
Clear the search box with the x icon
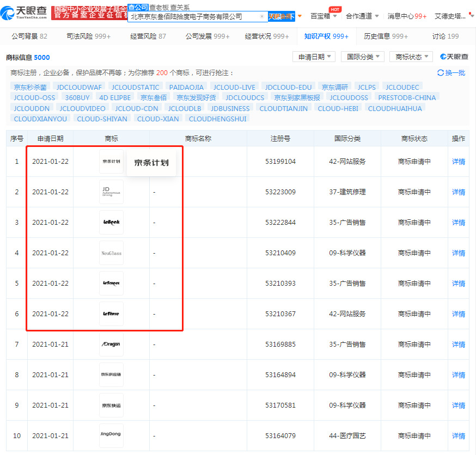[x=262, y=16]
